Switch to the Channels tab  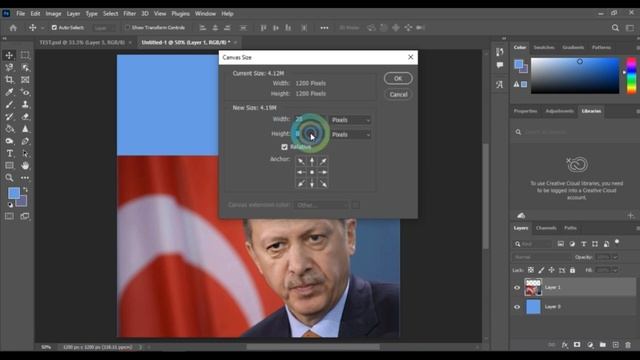(x=546, y=228)
